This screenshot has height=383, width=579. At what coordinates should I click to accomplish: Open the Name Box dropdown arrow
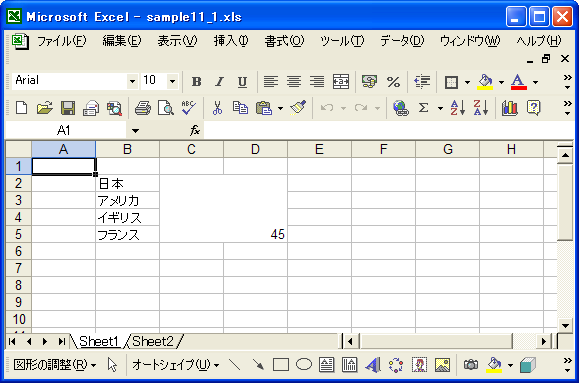pos(136,130)
